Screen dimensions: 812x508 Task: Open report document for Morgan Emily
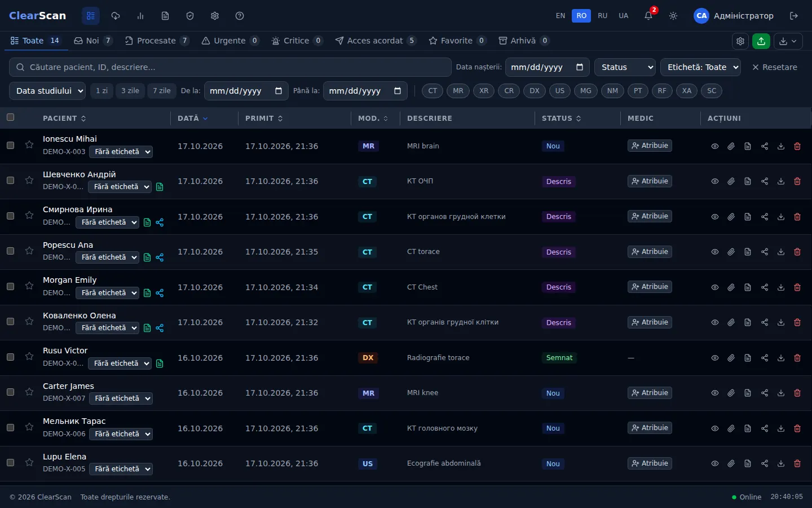[x=748, y=287]
